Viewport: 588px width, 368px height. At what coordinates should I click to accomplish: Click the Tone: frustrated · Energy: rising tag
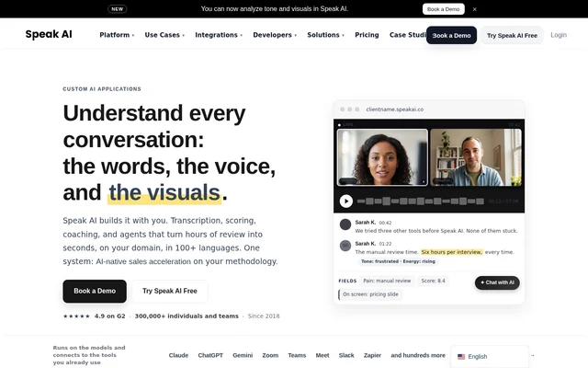[398, 261]
